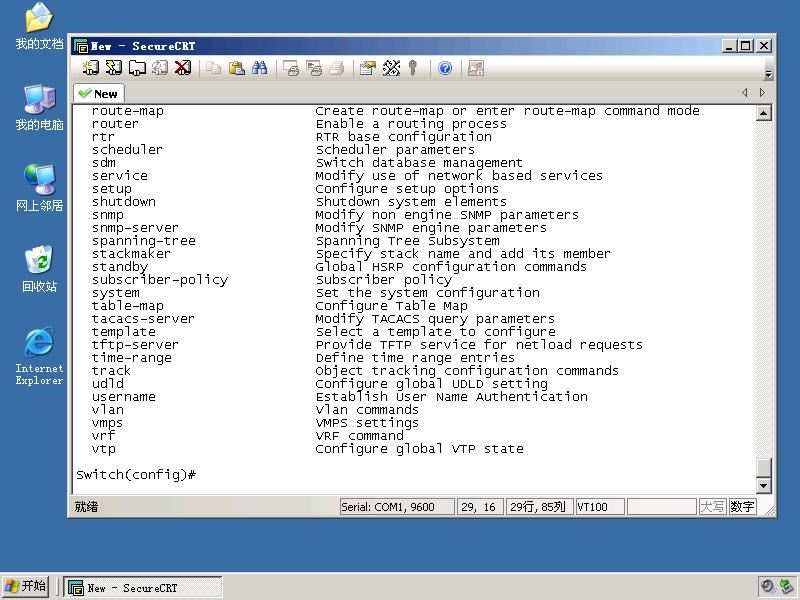Click the Public Key agent key icon
This screenshot has width=800, height=600.
[413, 68]
